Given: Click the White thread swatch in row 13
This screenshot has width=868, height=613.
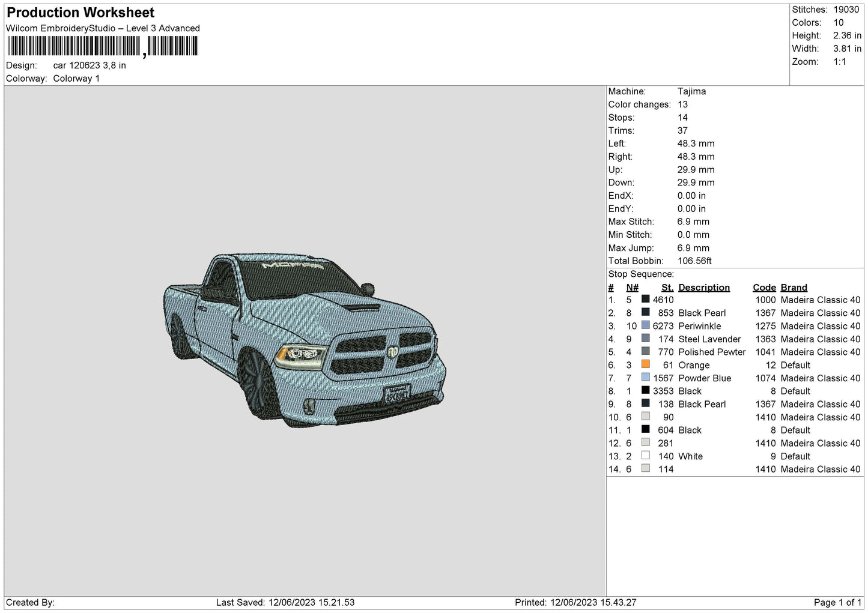Looking at the screenshot, I should [x=646, y=456].
